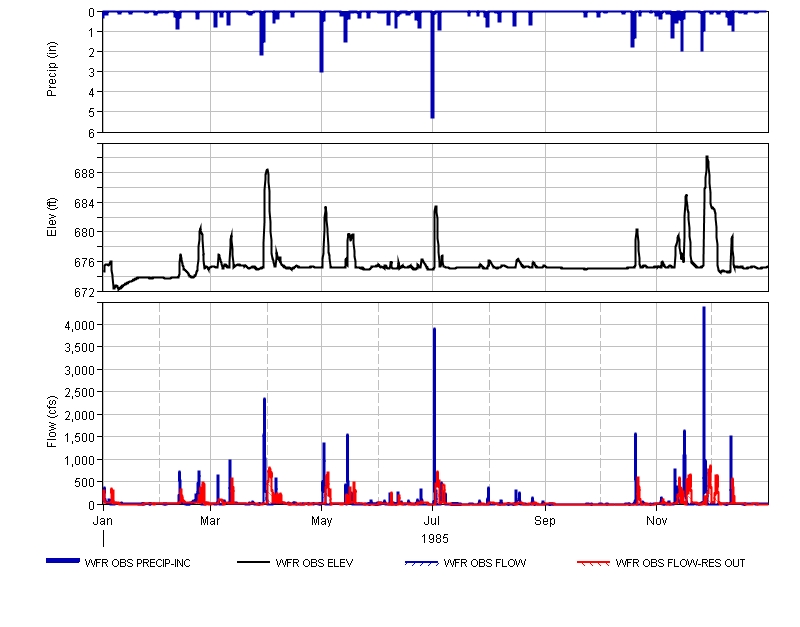The height and width of the screenshot is (627, 800).
Task: Click the black ELEV legend line sample
Action: tap(254, 563)
